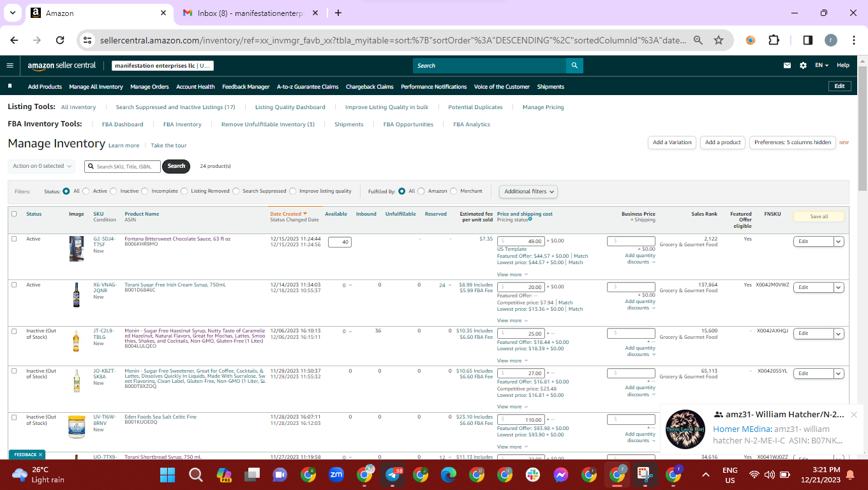This screenshot has height=490, width=868.
Task: Click the black Search button beside SKU field
Action: (176, 166)
